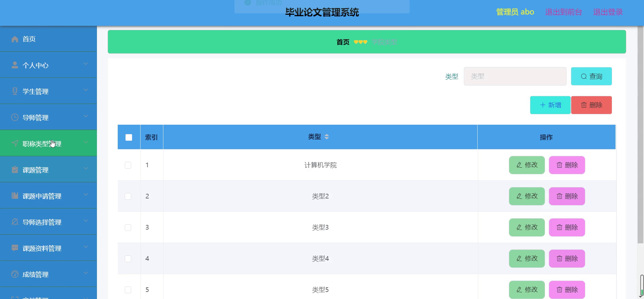Click 首页 in the breadcrumb bar
Viewport: 644px width, 299px height.
(x=343, y=42)
